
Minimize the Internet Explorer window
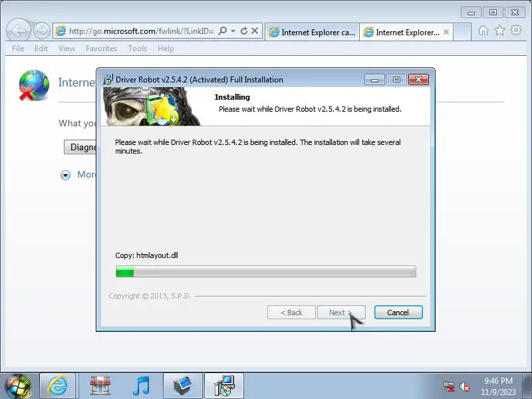pos(471,13)
